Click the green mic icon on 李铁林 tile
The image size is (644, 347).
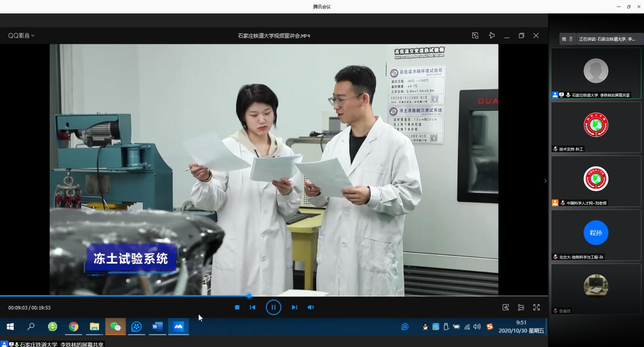tap(568, 95)
